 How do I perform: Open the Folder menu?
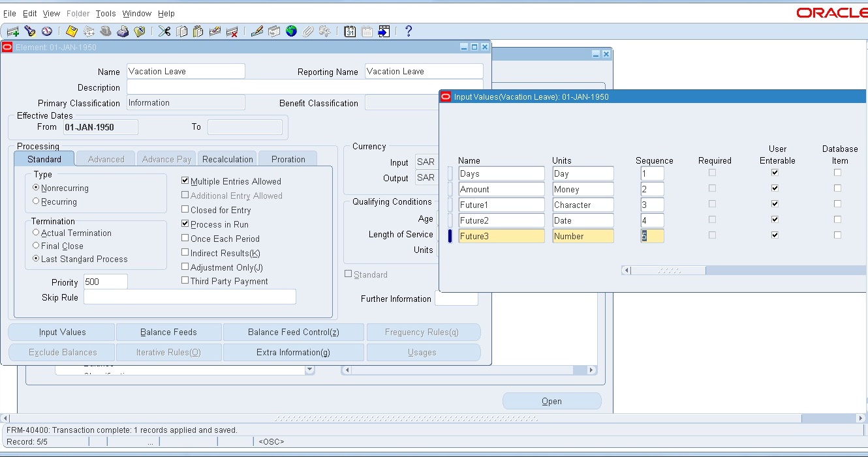point(78,13)
